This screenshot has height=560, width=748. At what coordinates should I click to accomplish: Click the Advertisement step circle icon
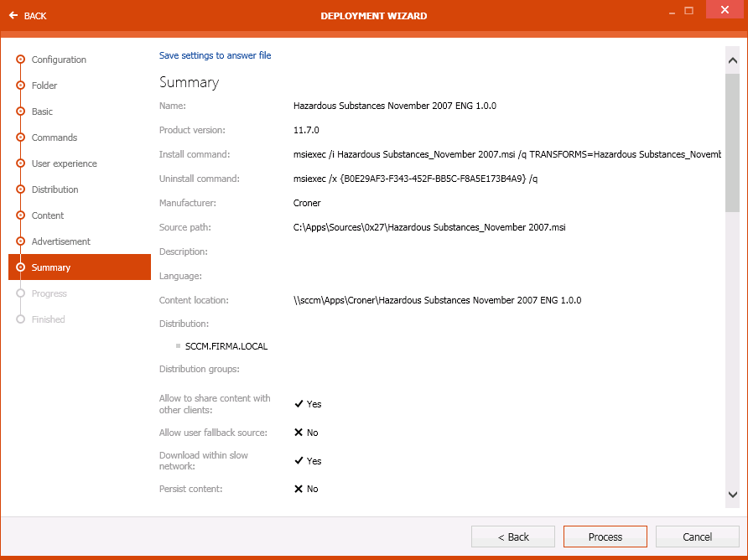click(x=21, y=241)
